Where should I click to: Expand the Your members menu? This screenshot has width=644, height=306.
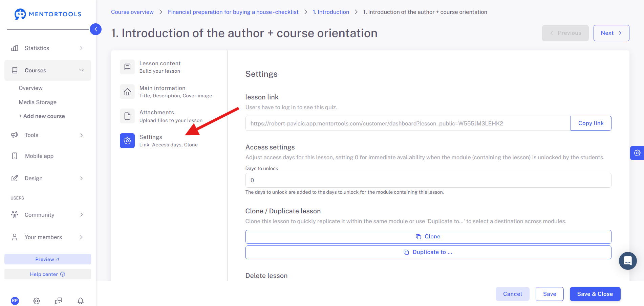tap(48, 237)
